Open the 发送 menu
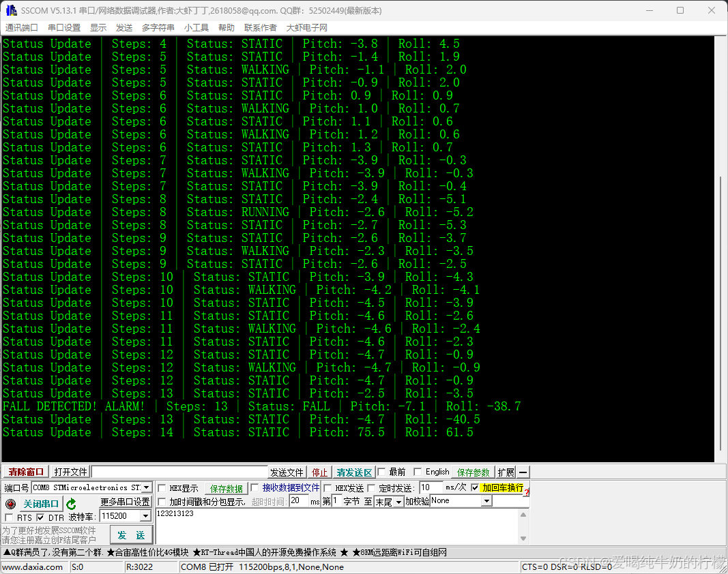Viewport: 728px width, 574px height. (124, 28)
